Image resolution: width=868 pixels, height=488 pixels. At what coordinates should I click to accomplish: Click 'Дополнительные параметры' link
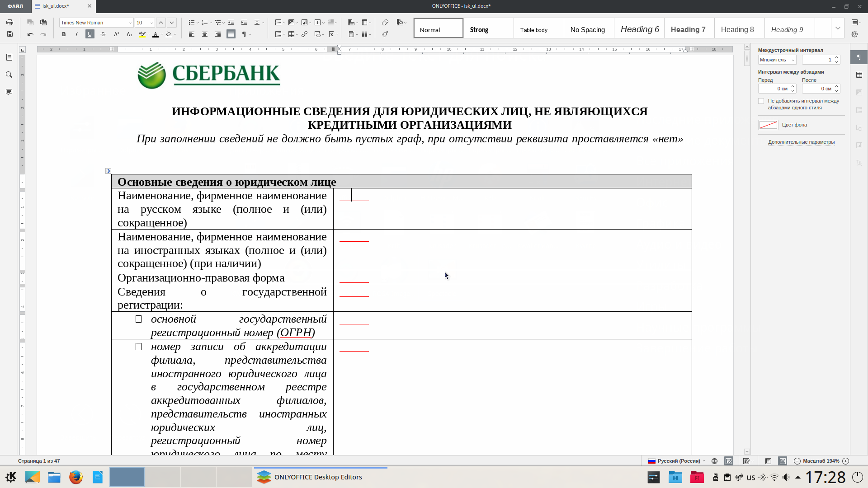[x=801, y=142]
